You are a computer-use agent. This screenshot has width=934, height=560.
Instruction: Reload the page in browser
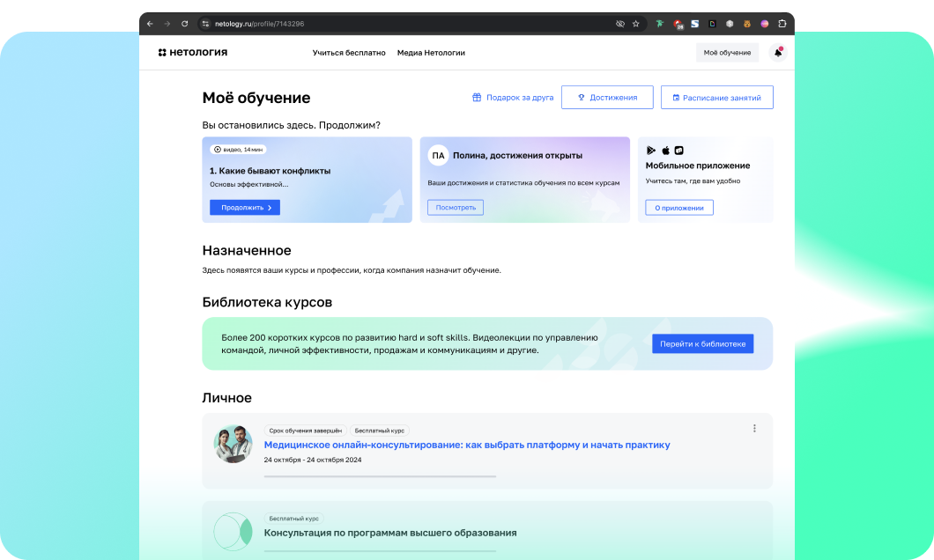184,24
